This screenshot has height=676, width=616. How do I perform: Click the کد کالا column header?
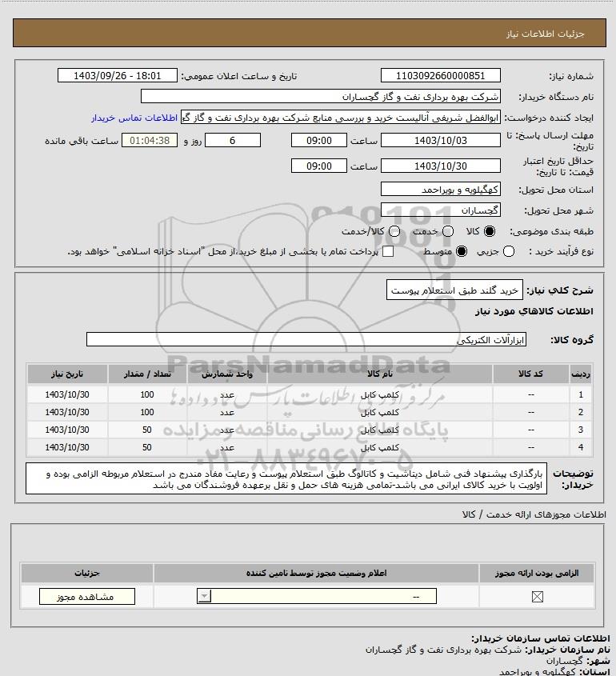coord(530,374)
